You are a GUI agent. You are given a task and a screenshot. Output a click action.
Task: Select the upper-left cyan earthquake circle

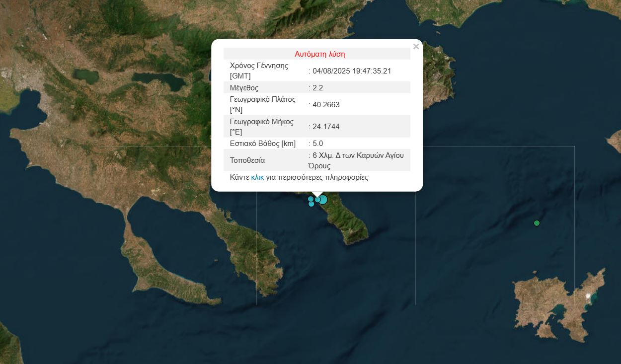(311, 199)
